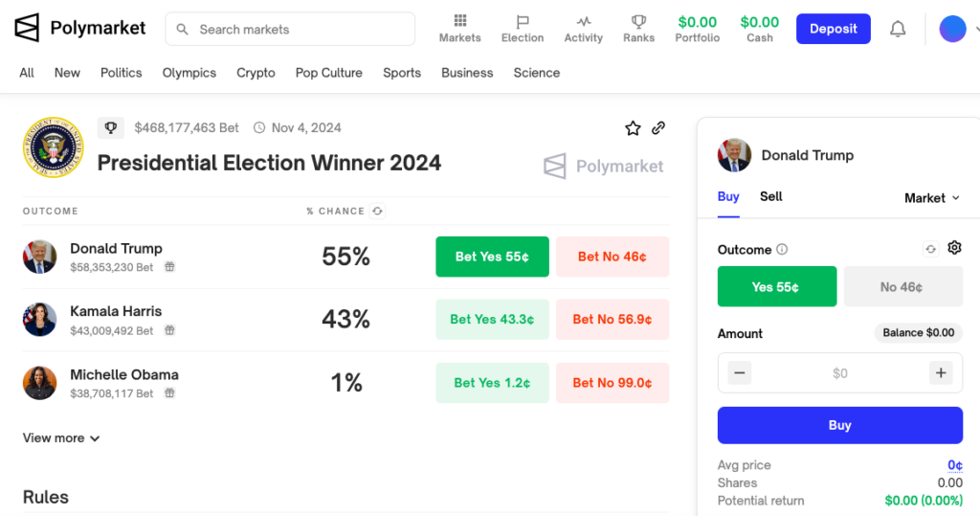The image size is (980, 516).
Task: Click Bet Yes 43.3¢ for Kamala Harris
Action: (492, 320)
